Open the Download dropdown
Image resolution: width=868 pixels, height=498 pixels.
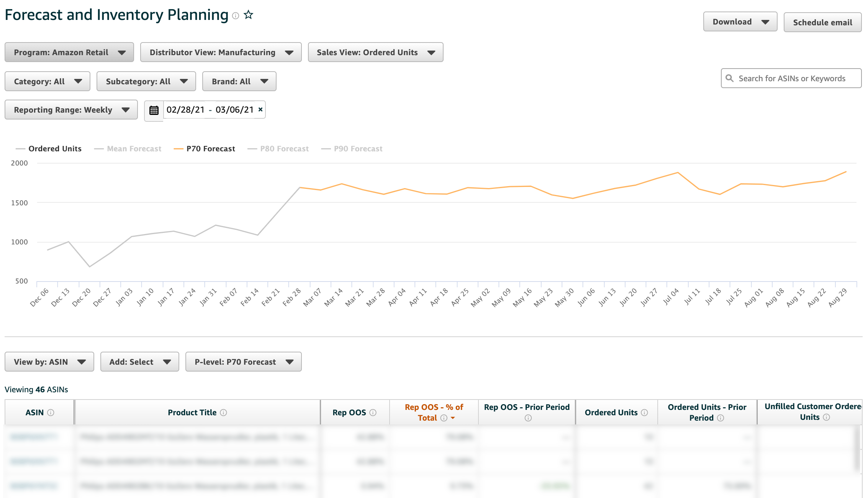(x=740, y=21)
